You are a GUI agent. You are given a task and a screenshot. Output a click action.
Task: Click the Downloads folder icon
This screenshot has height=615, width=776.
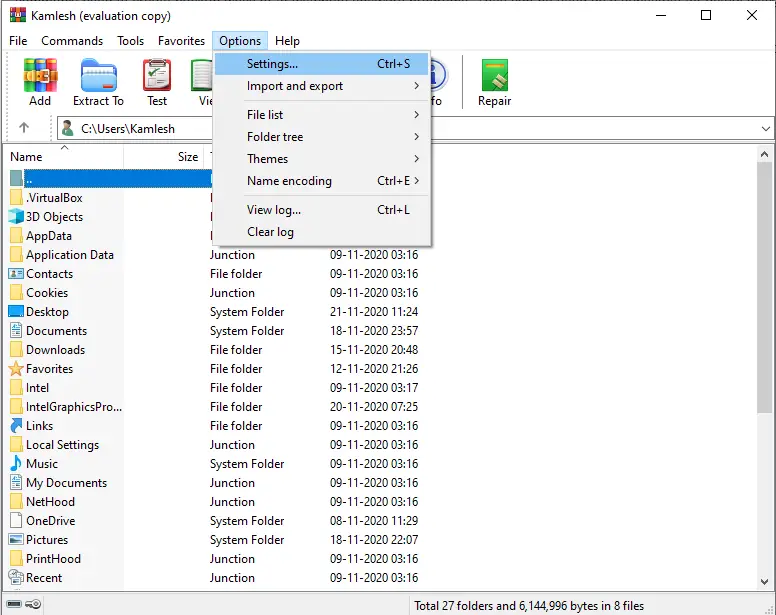[x=16, y=349]
